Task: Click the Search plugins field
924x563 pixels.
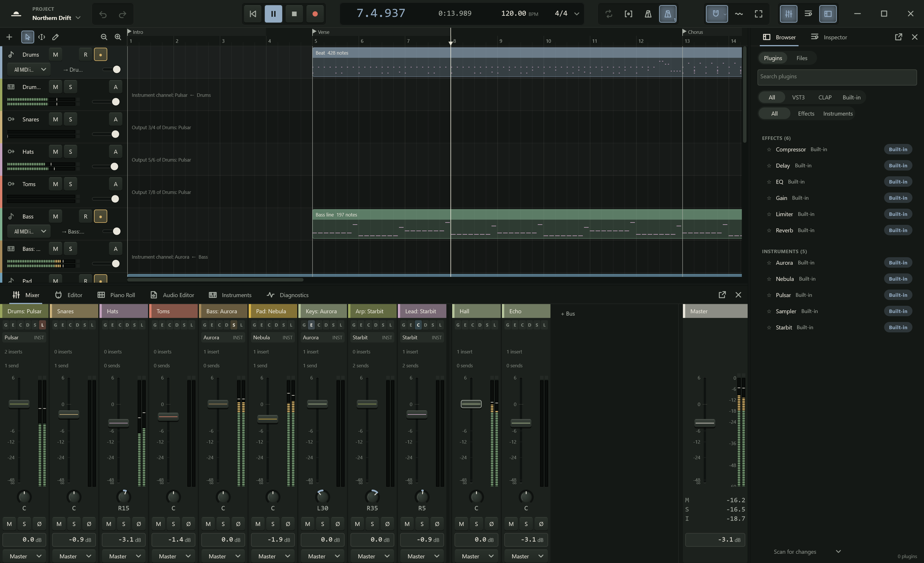Action: point(837,77)
